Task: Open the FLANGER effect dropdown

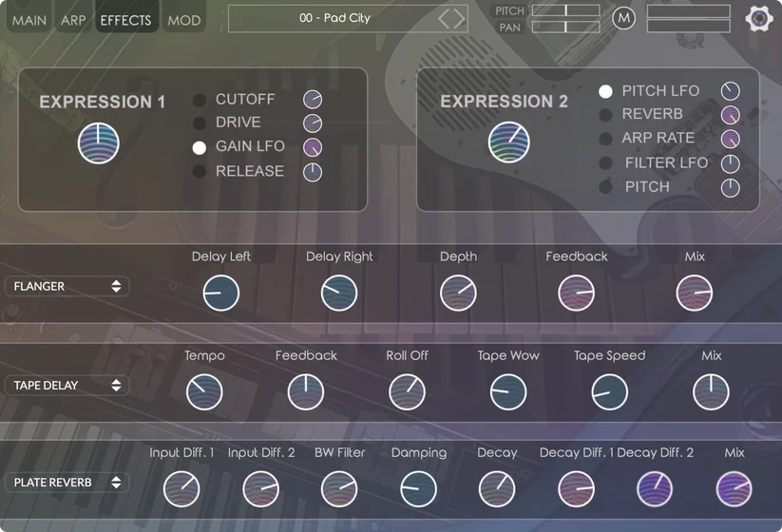Action: pos(67,286)
